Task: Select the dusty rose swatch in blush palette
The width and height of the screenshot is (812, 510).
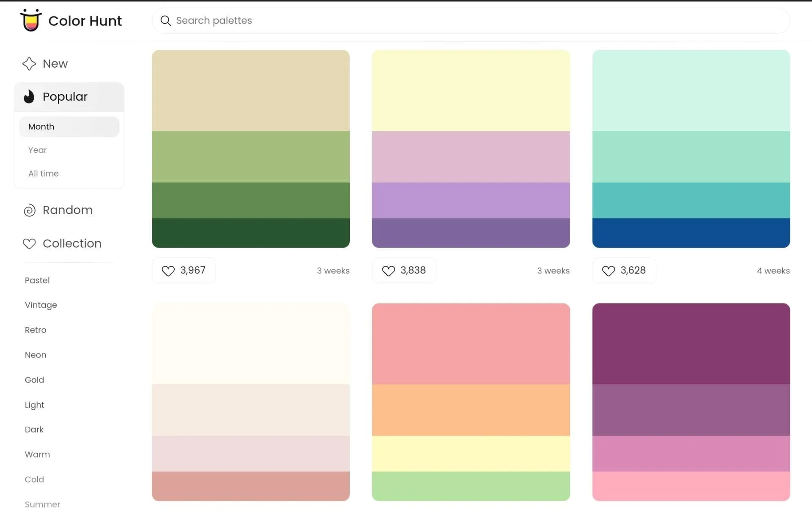Action: coord(251,486)
